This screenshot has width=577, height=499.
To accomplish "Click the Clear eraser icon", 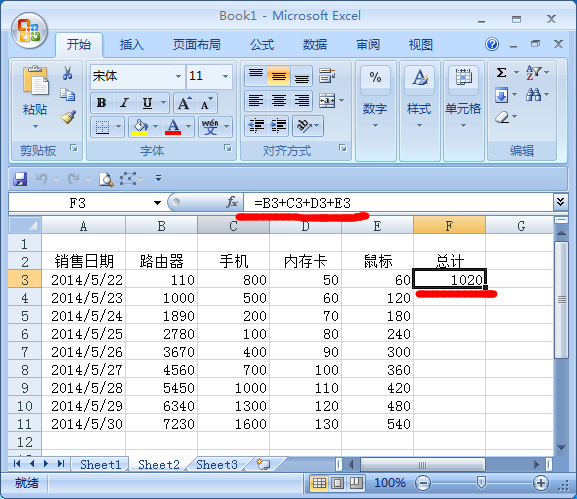I will (x=502, y=117).
